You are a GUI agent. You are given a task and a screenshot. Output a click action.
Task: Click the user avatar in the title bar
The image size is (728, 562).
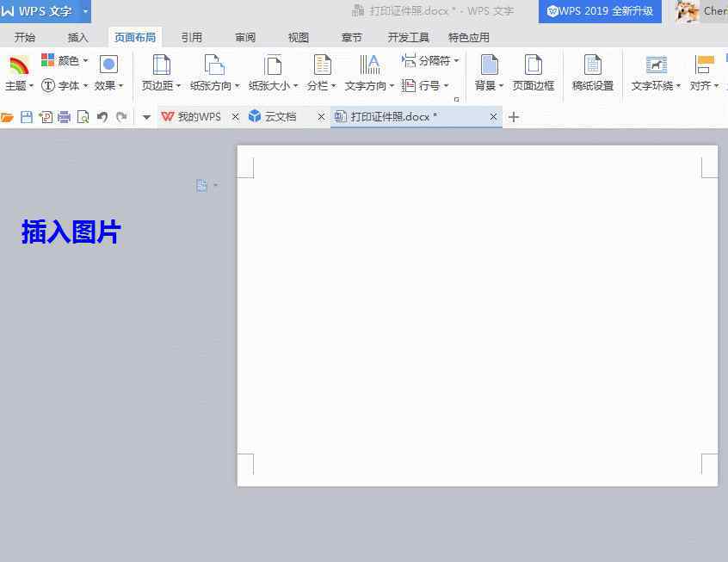[688, 11]
